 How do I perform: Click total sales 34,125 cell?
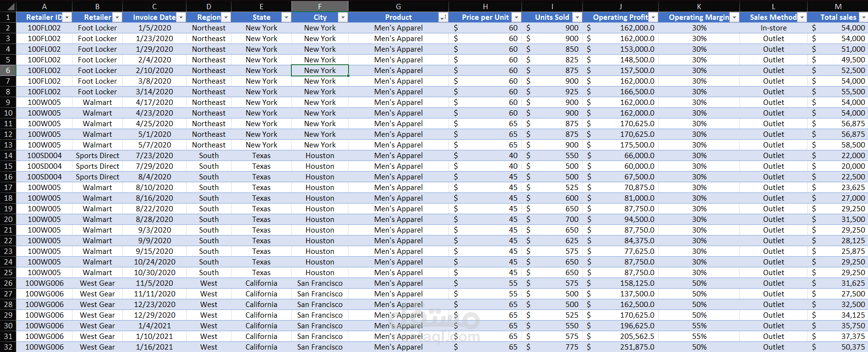pos(838,315)
